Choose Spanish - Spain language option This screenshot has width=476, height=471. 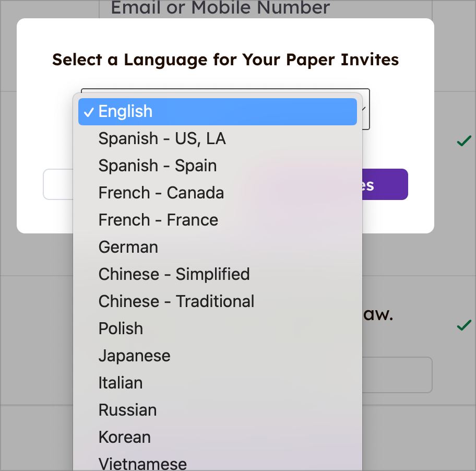pyautogui.click(x=158, y=166)
